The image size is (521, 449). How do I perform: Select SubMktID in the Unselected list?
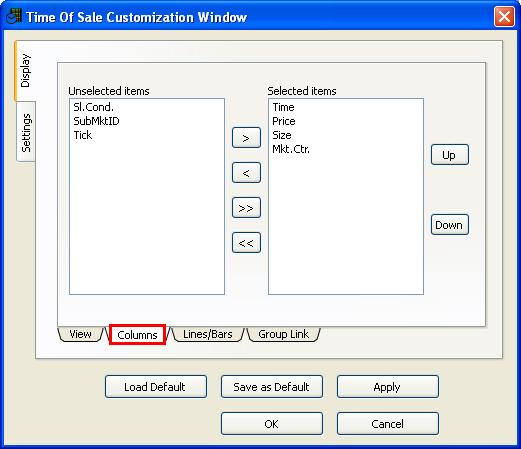pos(96,121)
